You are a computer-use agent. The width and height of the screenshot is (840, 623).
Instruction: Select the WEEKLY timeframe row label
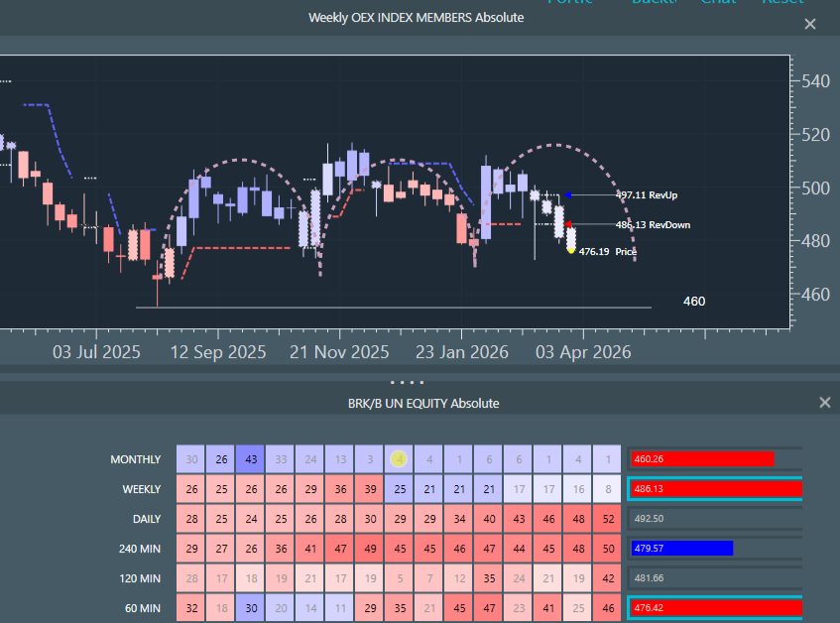tap(142, 489)
